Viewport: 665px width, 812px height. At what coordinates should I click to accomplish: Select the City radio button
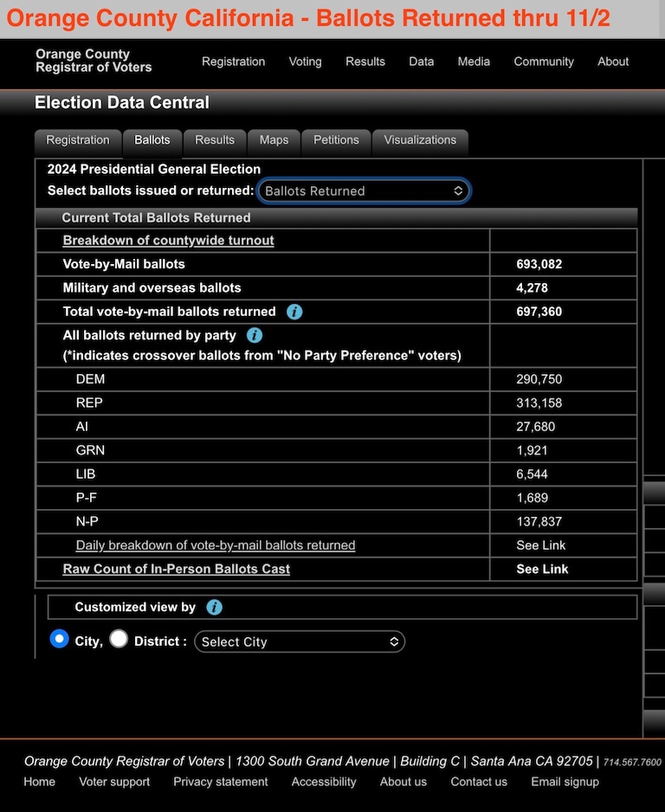[60, 639]
